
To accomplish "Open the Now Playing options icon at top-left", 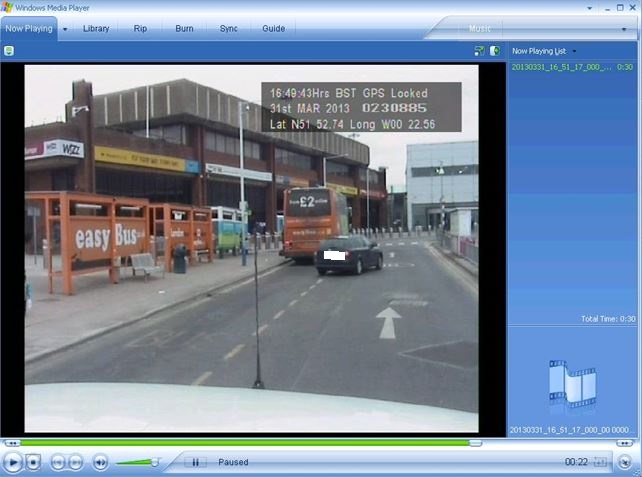I will click(9, 51).
